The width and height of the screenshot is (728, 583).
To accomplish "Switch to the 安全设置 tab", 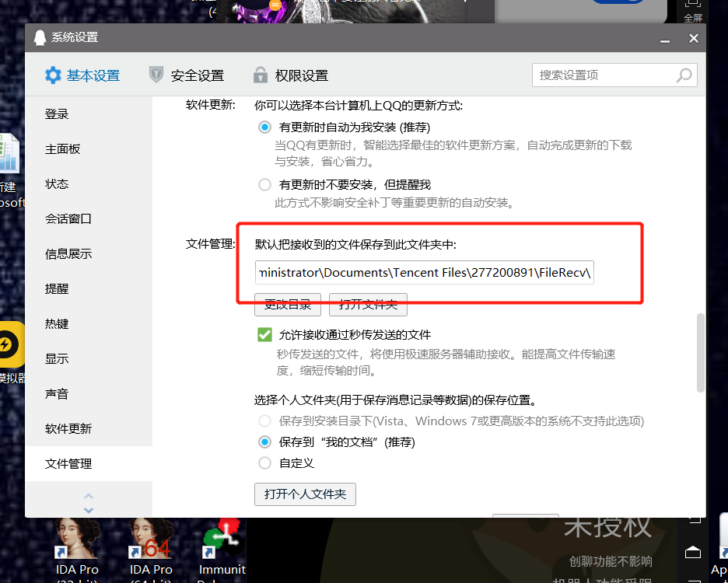I will point(187,75).
